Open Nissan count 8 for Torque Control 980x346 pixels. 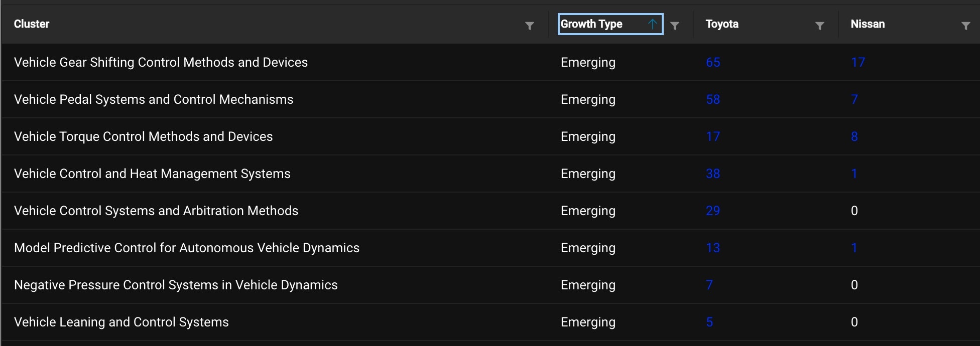pyautogui.click(x=854, y=136)
